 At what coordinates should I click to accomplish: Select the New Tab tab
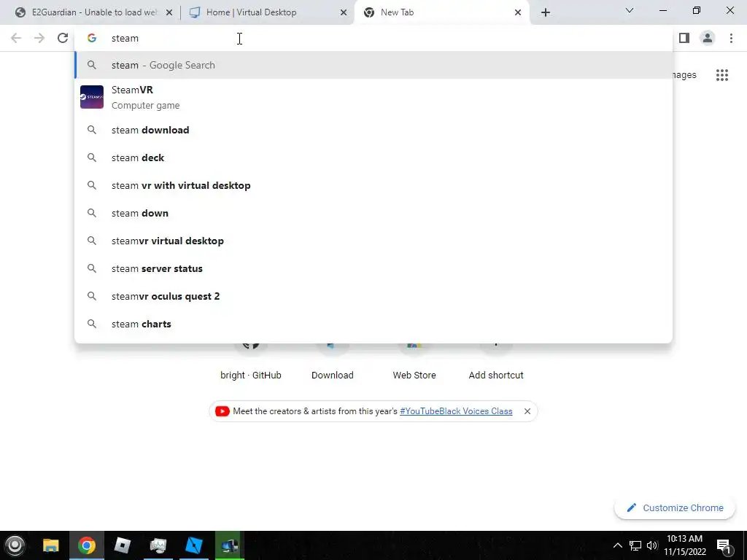[x=441, y=12]
